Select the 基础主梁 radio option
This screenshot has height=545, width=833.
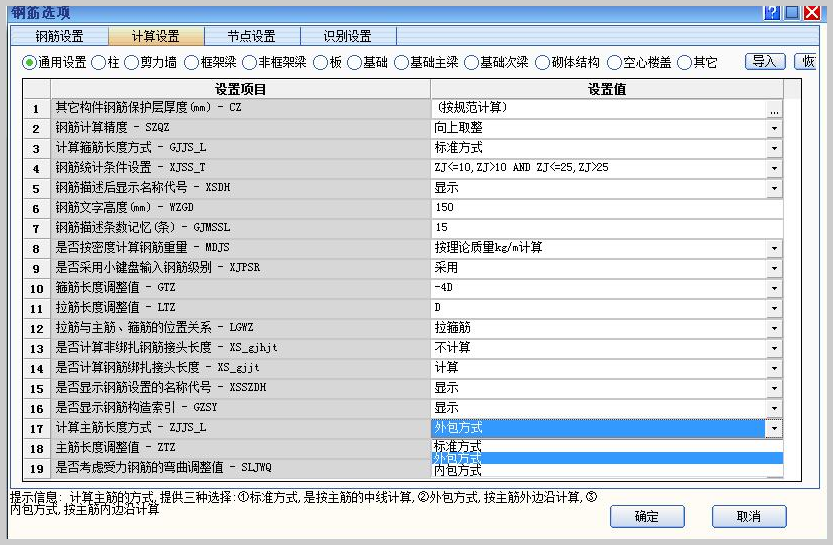point(402,62)
